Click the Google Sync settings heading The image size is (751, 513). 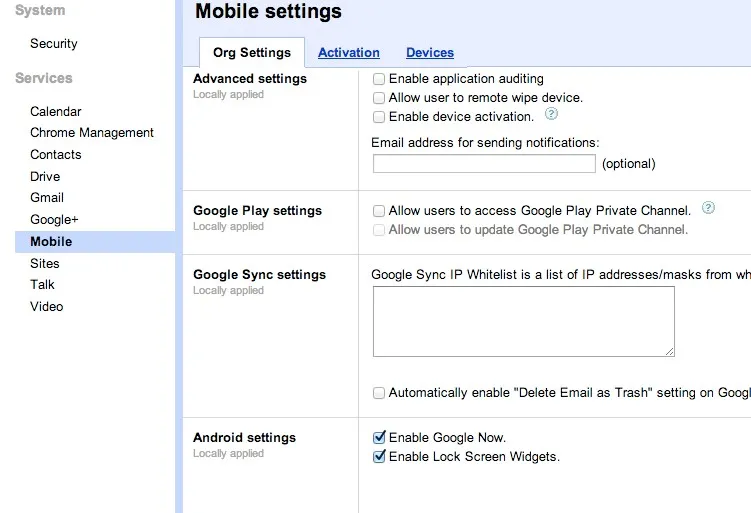coord(259,275)
